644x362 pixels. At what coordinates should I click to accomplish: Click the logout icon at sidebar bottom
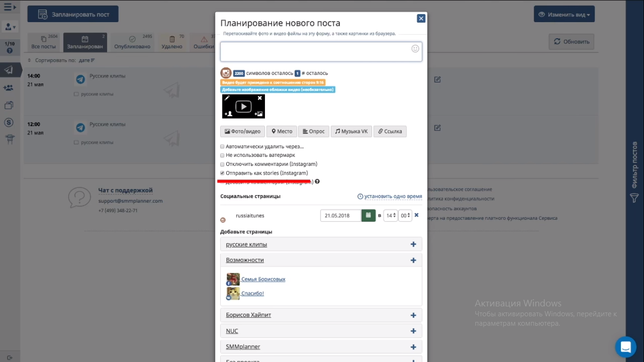(9, 357)
